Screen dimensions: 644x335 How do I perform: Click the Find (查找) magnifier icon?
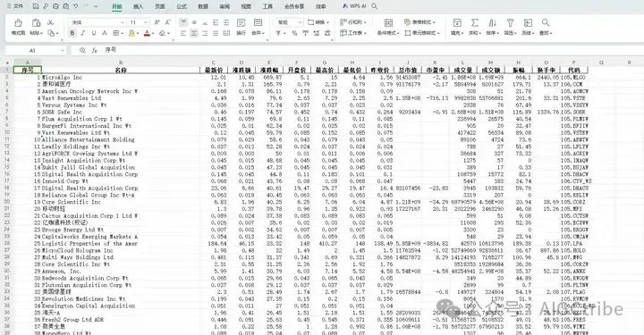tap(546, 23)
